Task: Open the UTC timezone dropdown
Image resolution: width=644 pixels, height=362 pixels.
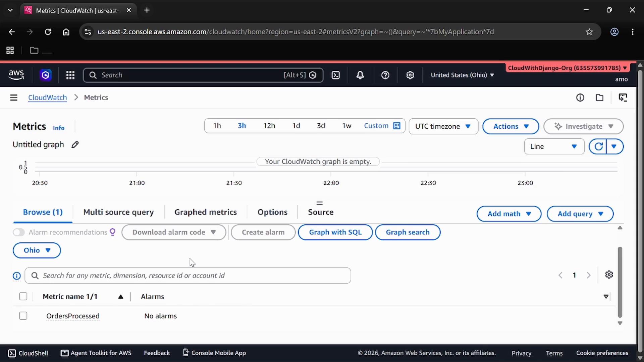Action: pyautogui.click(x=443, y=126)
